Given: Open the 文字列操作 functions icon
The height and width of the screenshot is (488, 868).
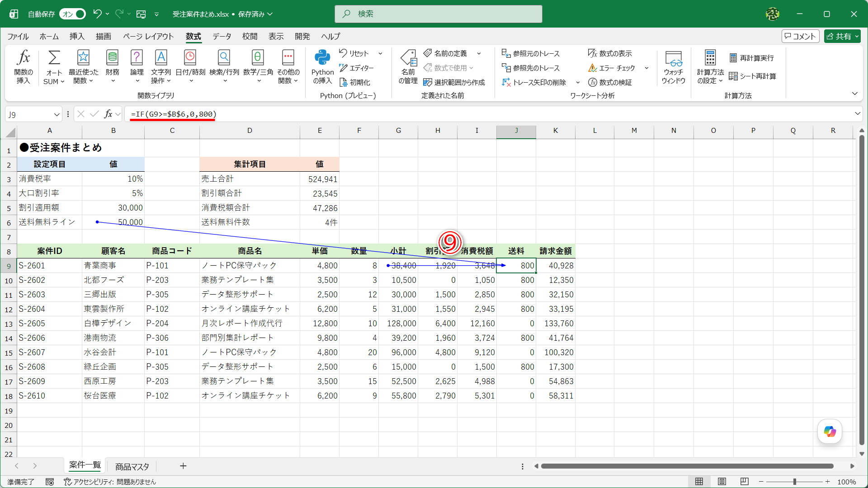Looking at the screenshot, I should [x=161, y=58].
